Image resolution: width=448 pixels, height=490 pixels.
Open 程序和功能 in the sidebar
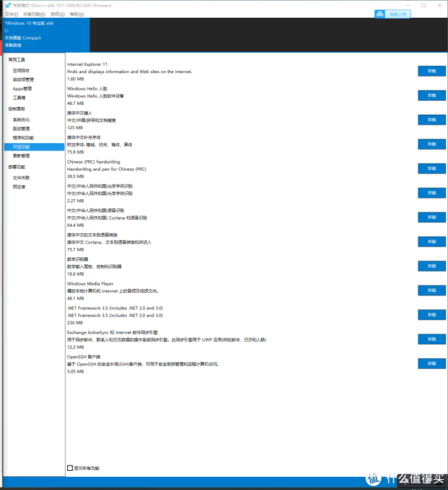click(23, 138)
